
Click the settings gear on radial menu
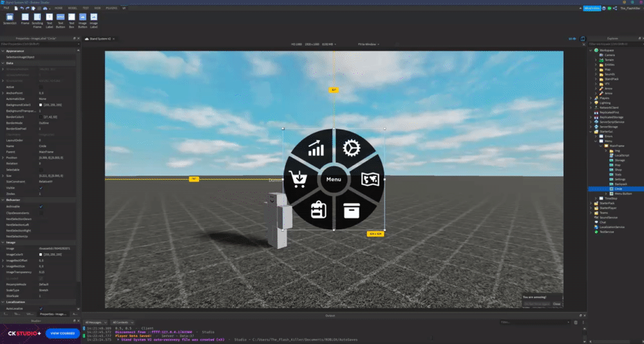(x=352, y=148)
